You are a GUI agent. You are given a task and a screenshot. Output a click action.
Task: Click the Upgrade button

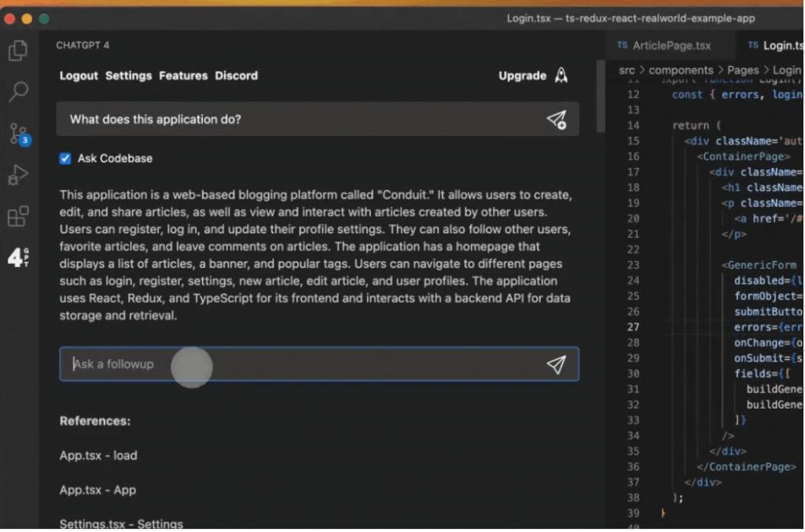522,76
